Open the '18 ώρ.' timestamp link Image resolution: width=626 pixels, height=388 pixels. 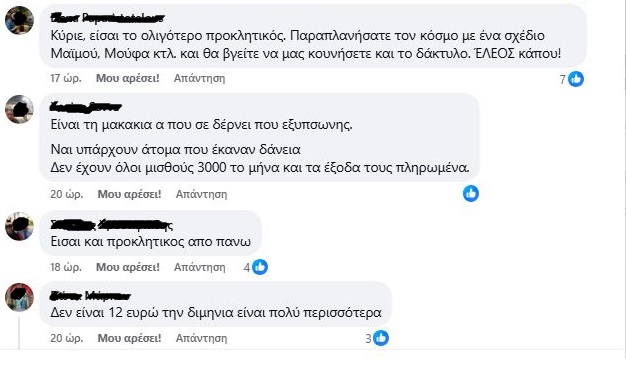tap(66, 267)
